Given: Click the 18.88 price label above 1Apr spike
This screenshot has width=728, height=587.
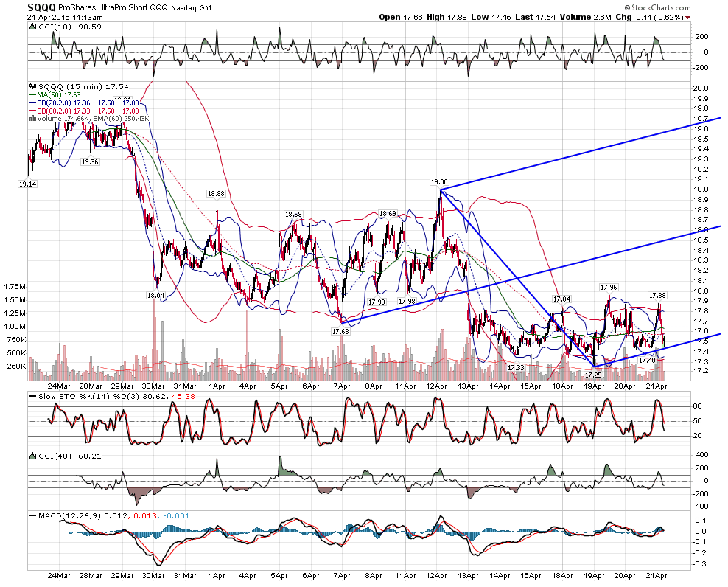Looking at the screenshot, I should tap(216, 194).
